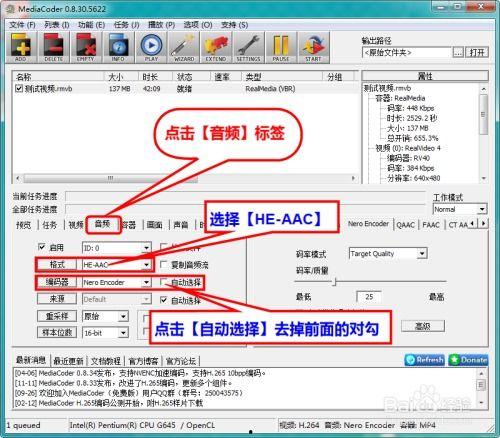500x438 pixels.
Task: Open the EXTEND toolbar icon
Action: [x=216, y=47]
